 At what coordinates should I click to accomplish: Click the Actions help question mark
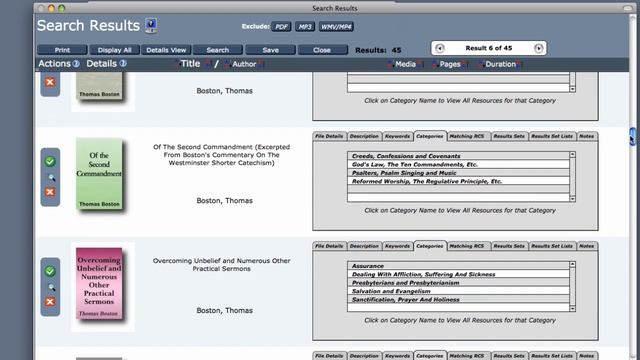pos(76,64)
